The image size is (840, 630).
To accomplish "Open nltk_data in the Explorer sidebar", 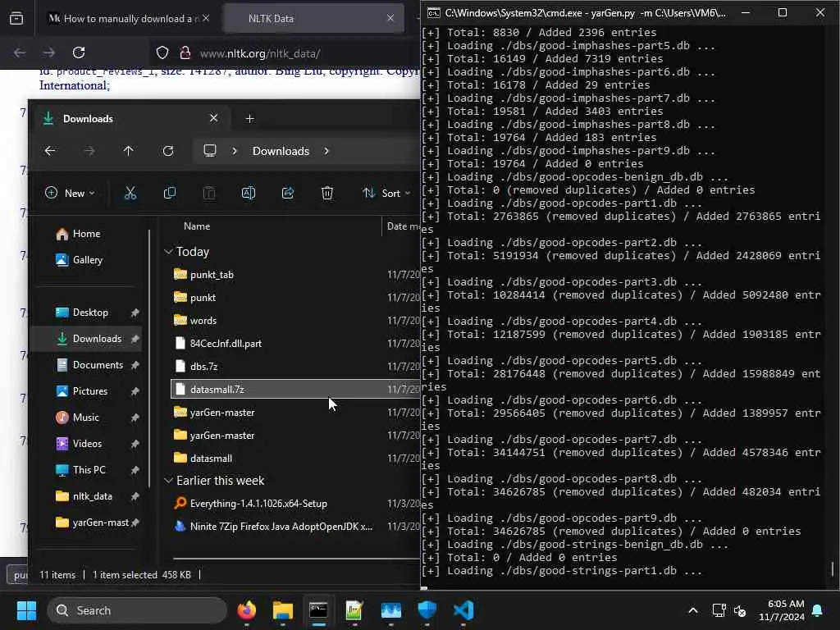I will 92,496.
